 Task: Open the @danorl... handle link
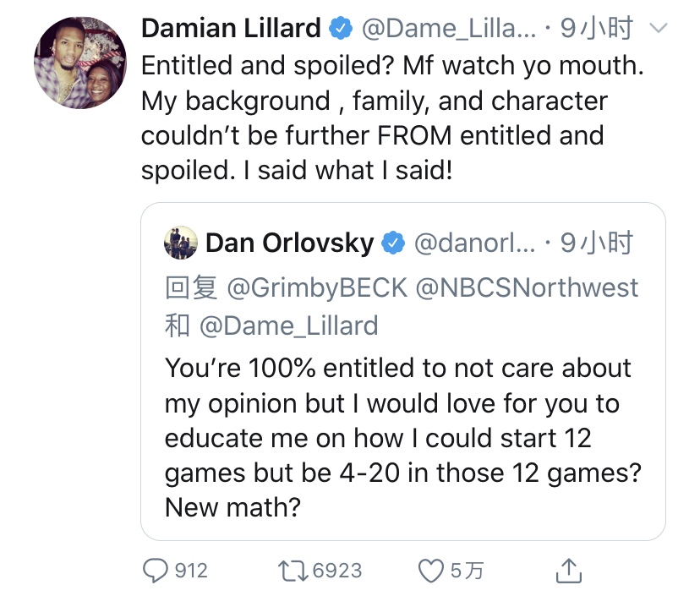coord(474,243)
